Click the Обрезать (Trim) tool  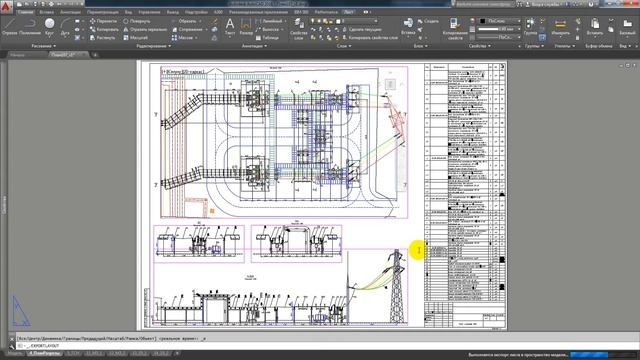pyautogui.click(x=184, y=21)
